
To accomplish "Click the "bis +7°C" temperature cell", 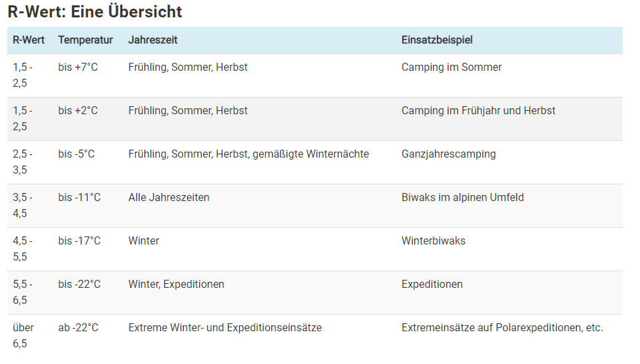I will tap(77, 67).
